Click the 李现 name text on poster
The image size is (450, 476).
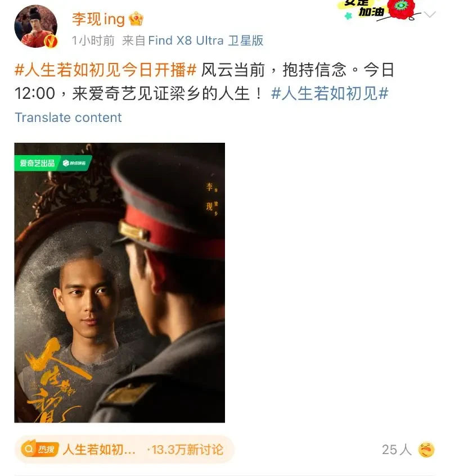[209, 196]
